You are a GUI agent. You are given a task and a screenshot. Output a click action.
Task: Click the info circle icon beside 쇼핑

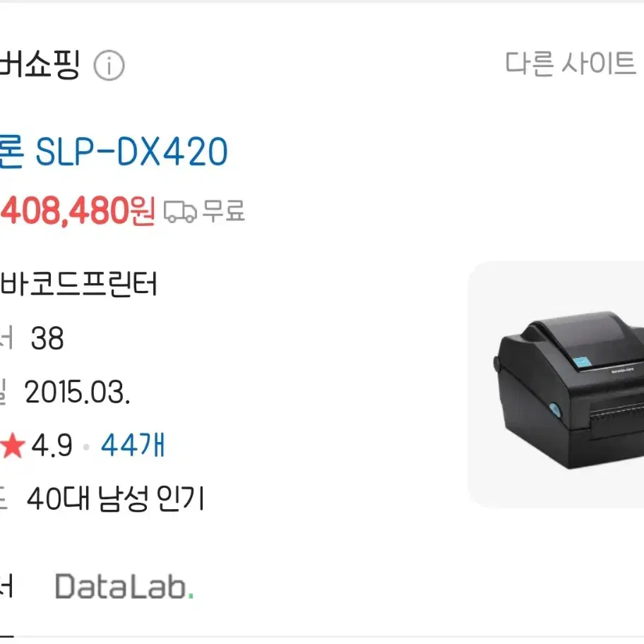tap(109, 65)
